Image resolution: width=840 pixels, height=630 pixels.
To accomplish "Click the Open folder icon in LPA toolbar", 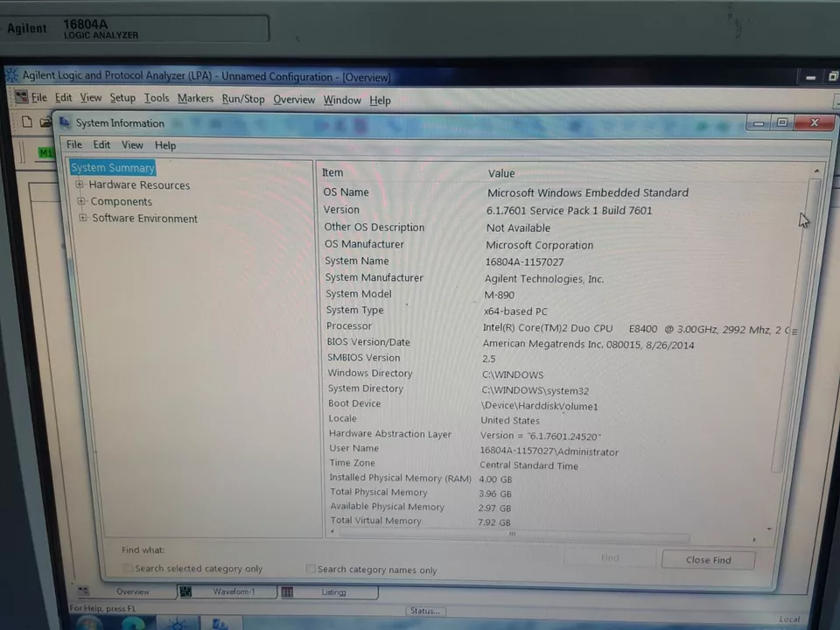I will click(x=45, y=122).
